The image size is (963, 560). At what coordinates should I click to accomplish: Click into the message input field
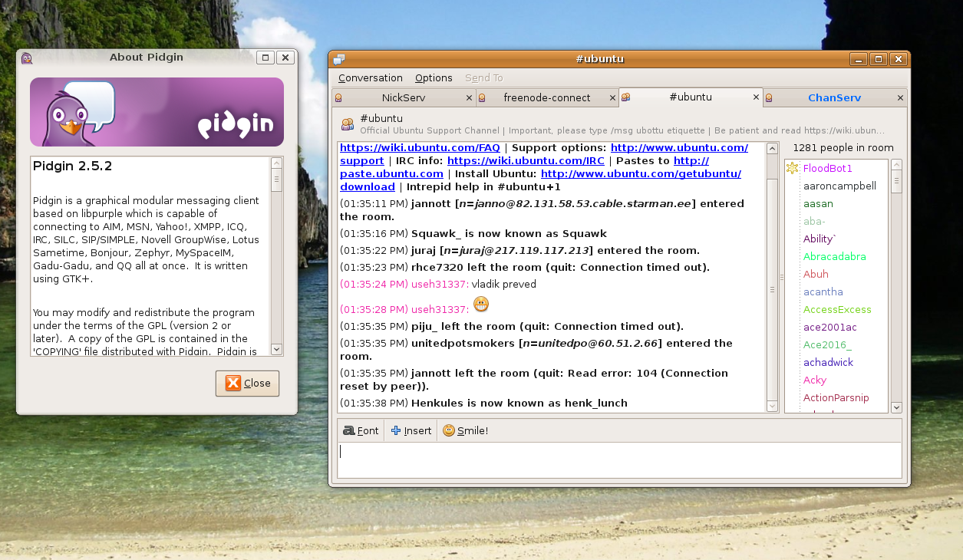[x=619, y=460]
